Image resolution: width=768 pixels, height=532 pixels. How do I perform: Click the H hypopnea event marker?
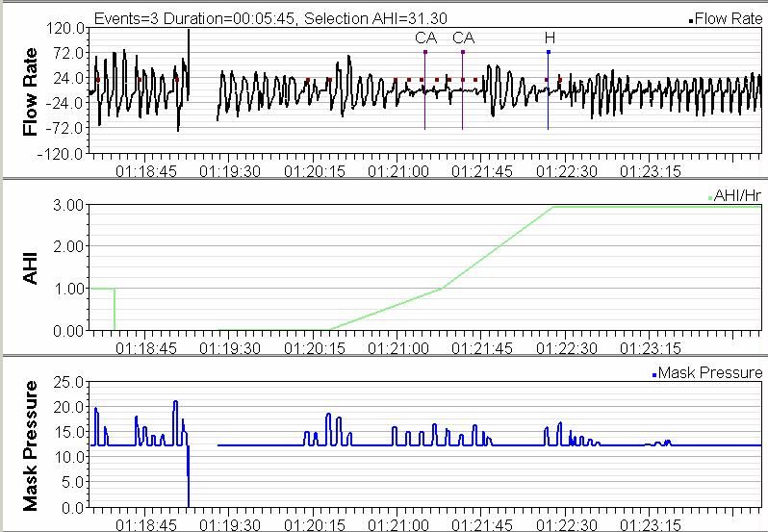[549, 38]
